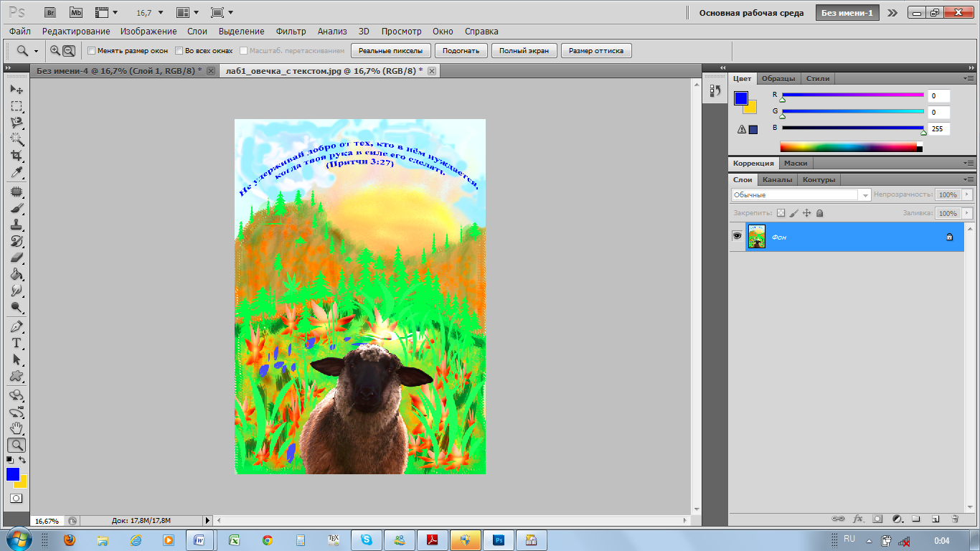Select the Smudge tool
Image resolution: width=980 pixels, height=551 pixels.
tap(17, 291)
